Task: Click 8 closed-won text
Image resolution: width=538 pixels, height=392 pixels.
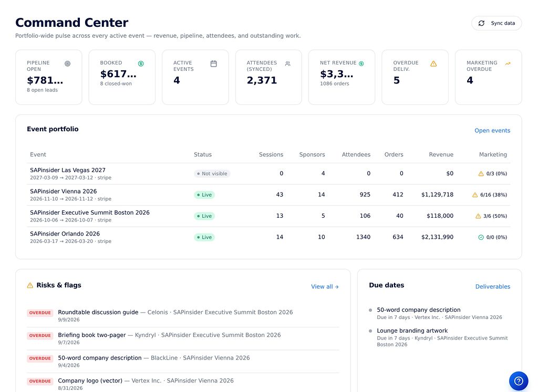Action: (116, 83)
